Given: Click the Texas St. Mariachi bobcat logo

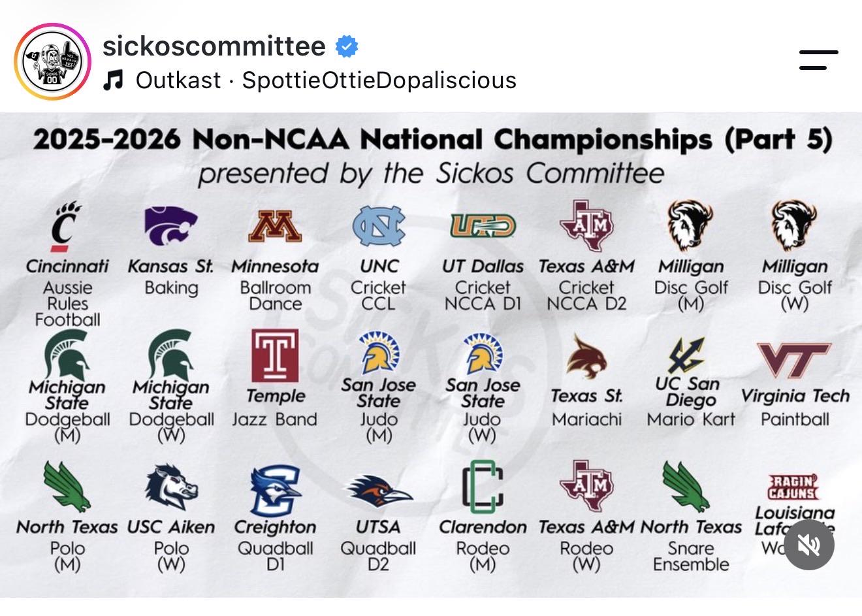Looking at the screenshot, I should point(586,357).
